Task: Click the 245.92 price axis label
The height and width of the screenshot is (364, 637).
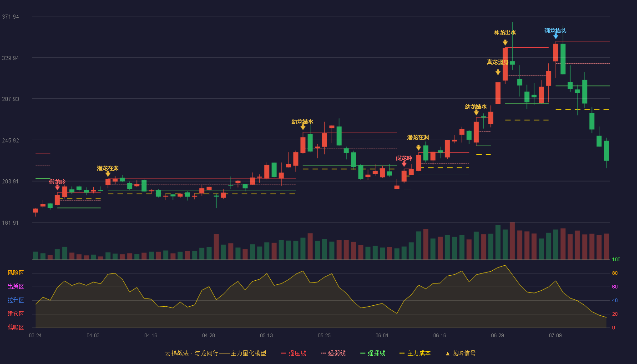Action: [x=10, y=141]
